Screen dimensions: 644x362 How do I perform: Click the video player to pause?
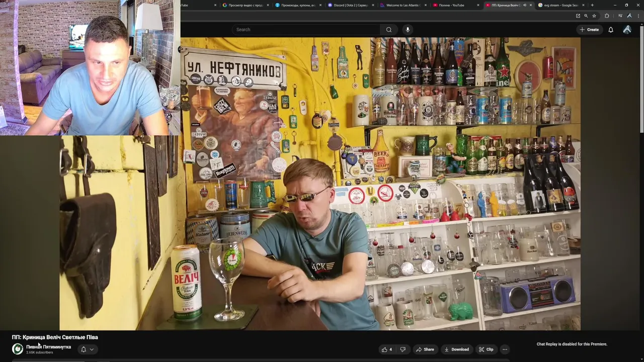[320, 184]
